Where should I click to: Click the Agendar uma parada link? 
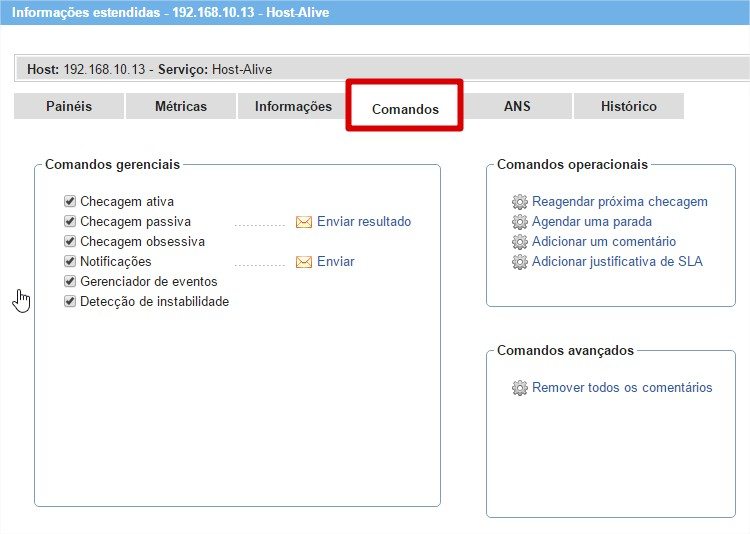[591, 222]
